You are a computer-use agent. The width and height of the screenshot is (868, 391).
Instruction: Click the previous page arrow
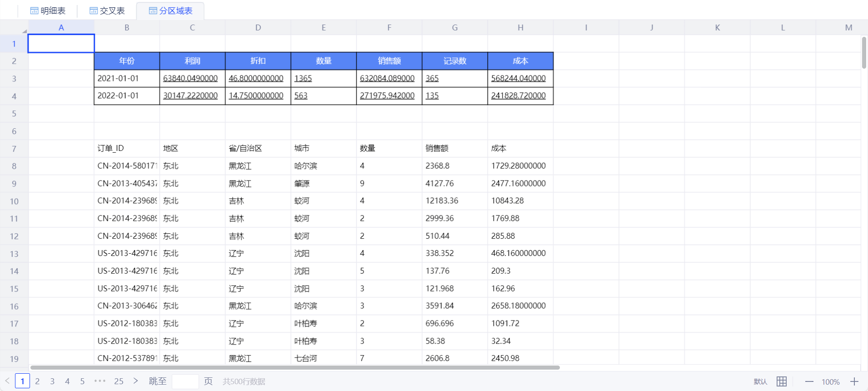point(7,381)
